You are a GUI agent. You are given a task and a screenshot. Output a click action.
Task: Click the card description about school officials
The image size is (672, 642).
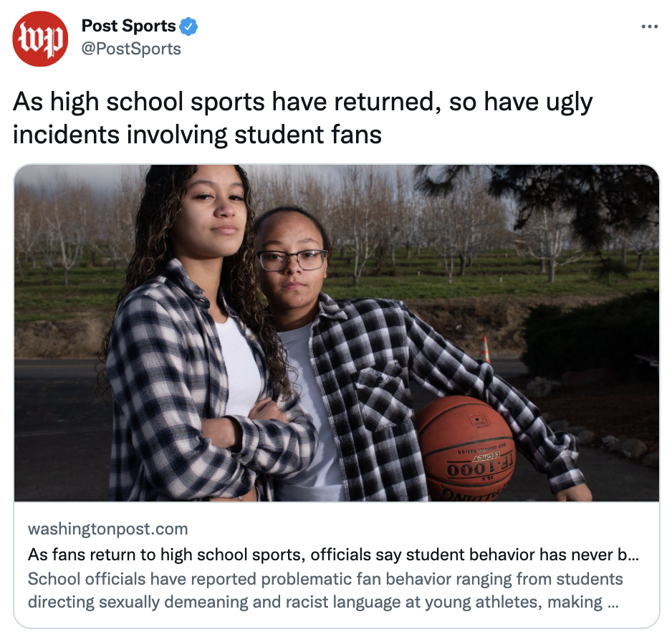[325, 590]
